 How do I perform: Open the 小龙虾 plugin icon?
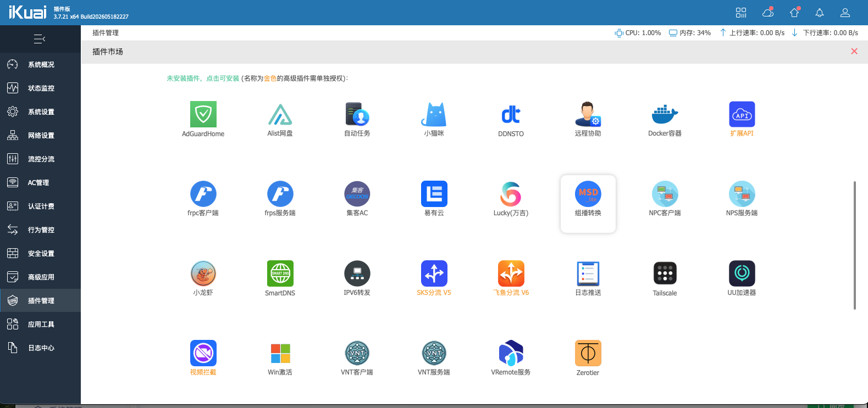(203, 273)
